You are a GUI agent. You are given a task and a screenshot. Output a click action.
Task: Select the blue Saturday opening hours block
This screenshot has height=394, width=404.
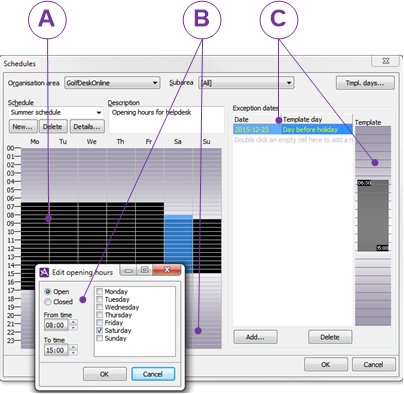tap(178, 244)
